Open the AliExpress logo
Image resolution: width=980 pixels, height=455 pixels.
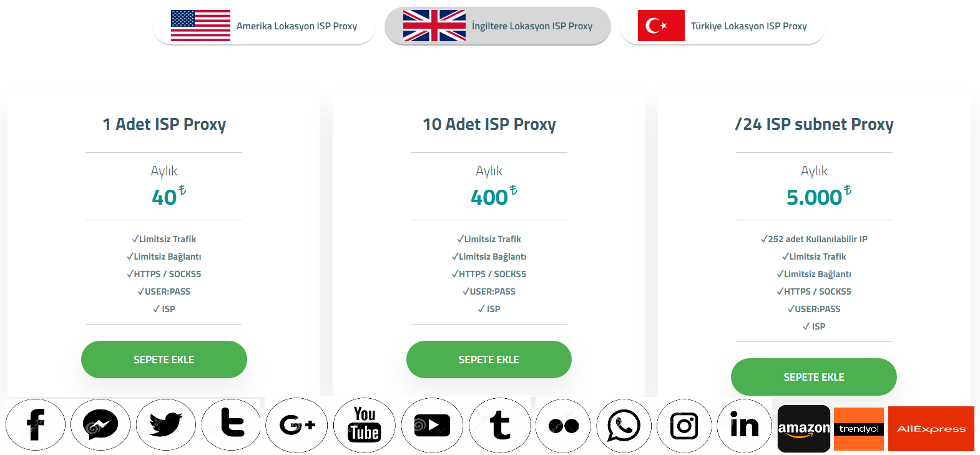pyautogui.click(x=931, y=429)
